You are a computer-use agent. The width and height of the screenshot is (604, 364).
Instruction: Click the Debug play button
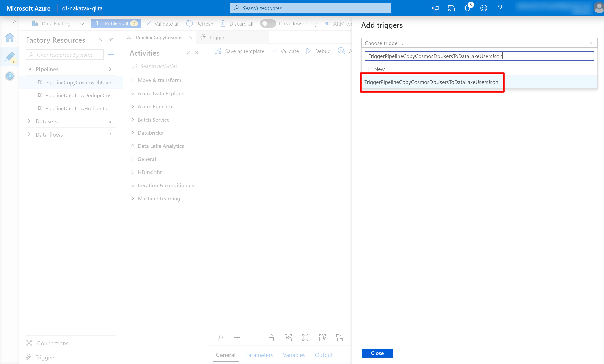point(319,51)
